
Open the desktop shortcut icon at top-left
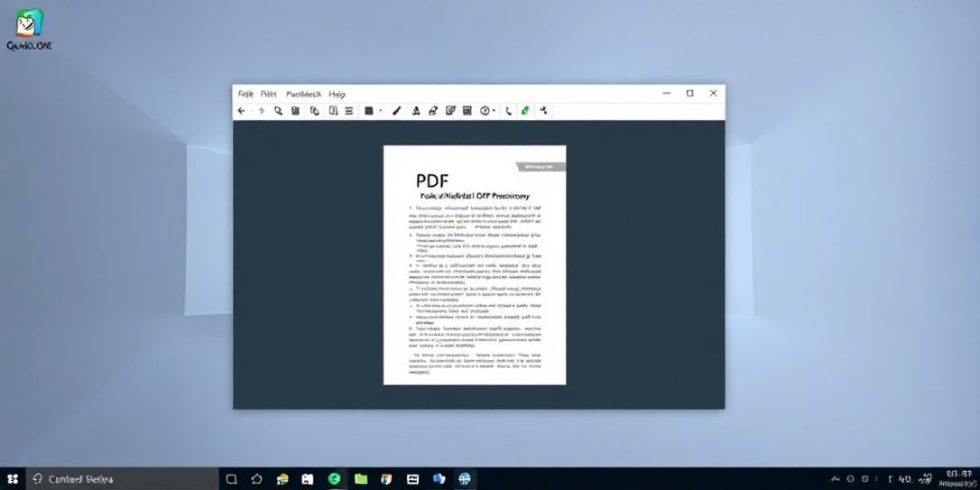[x=30, y=30]
